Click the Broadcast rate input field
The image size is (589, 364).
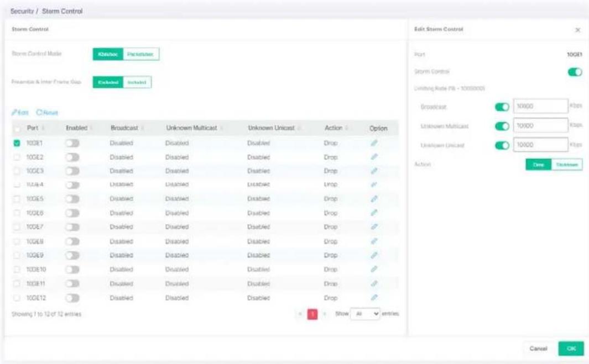540,106
